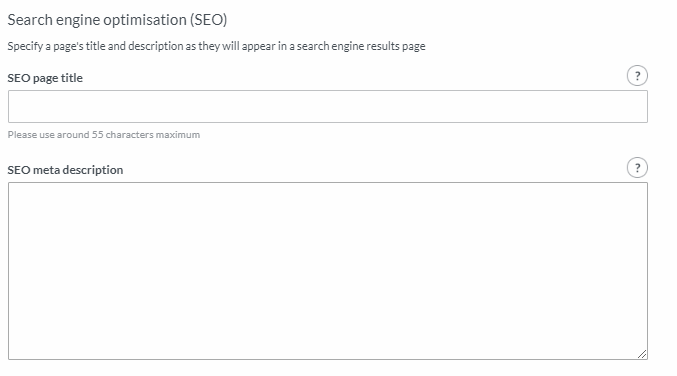Place the cursor in the empty title text box
The height and width of the screenshot is (376, 677).
pyautogui.click(x=328, y=107)
